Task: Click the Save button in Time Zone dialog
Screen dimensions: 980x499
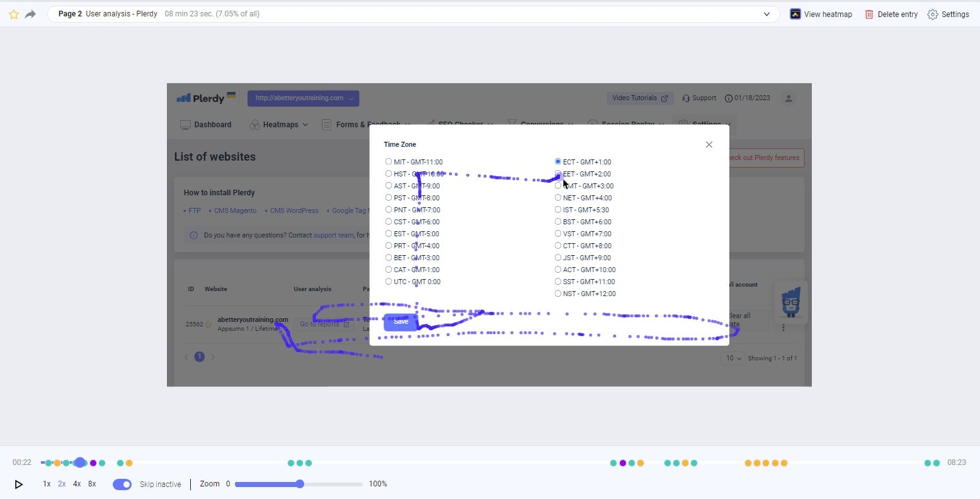Action: point(401,322)
